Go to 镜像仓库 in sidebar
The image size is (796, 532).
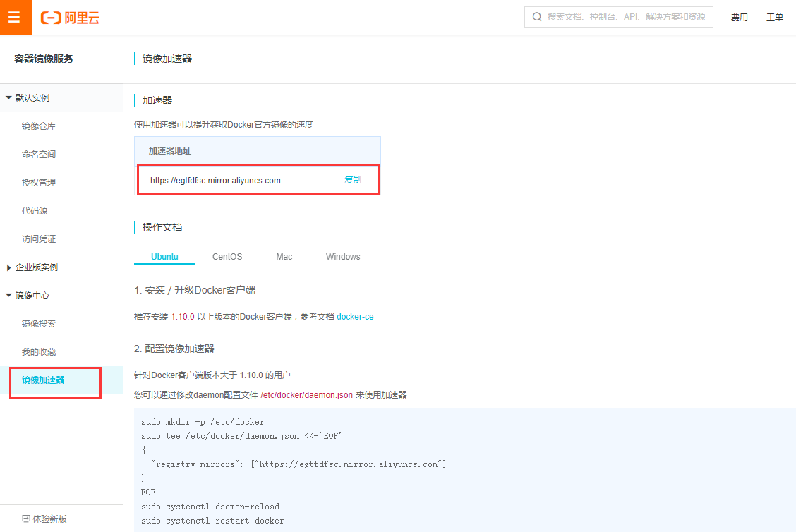coord(39,126)
